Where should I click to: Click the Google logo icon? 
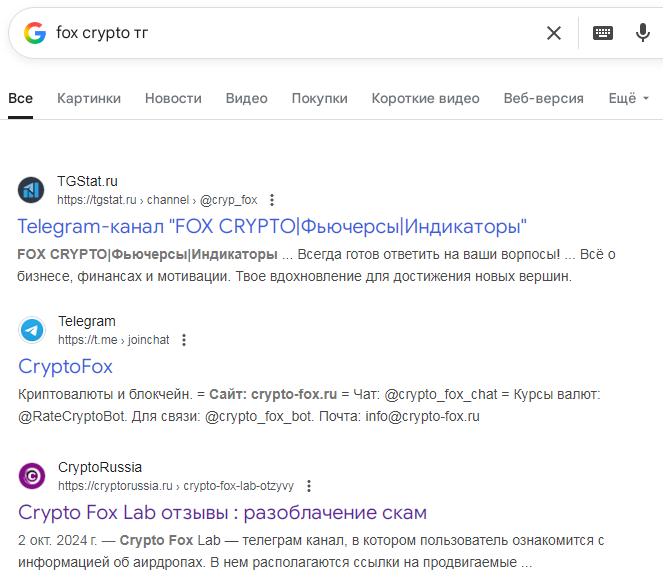pos(35,33)
